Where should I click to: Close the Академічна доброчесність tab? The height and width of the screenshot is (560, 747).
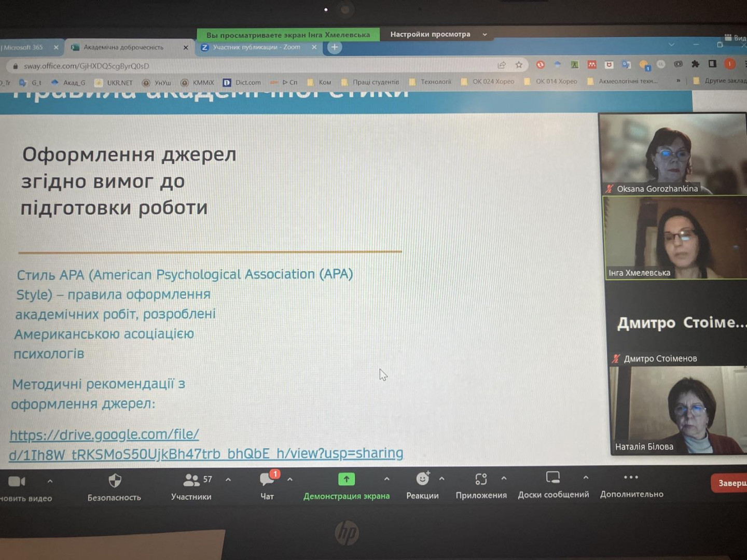click(x=186, y=47)
